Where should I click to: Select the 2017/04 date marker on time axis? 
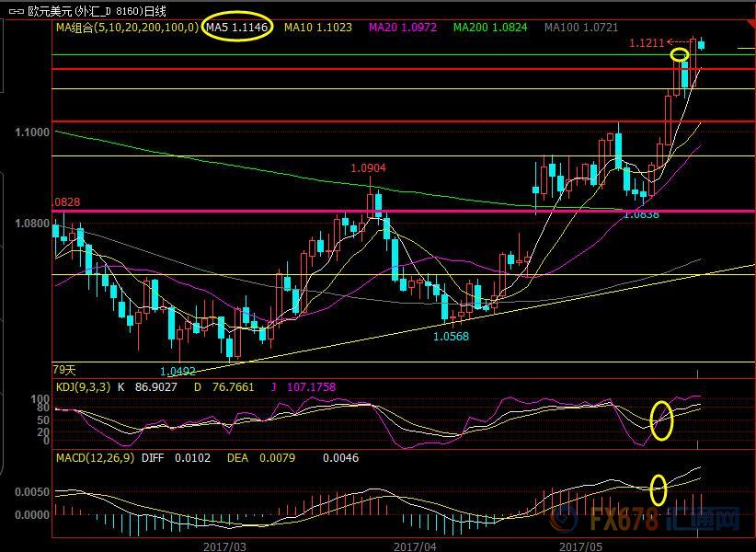(x=414, y=545)
